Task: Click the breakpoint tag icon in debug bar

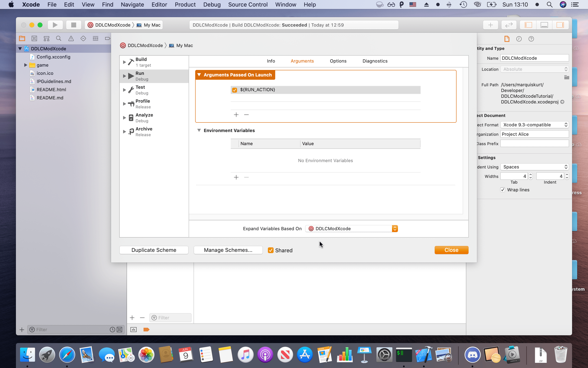Action: coord(146,330)
